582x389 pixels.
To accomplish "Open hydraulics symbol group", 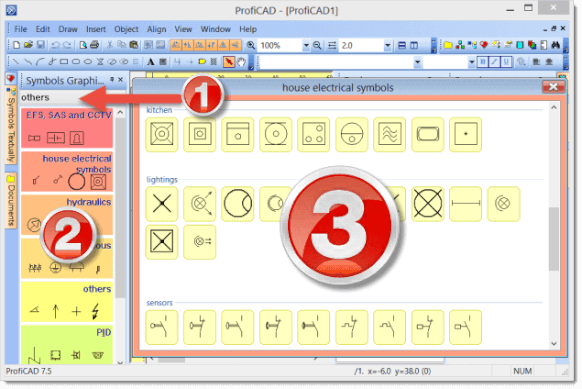I will (67, 215).
